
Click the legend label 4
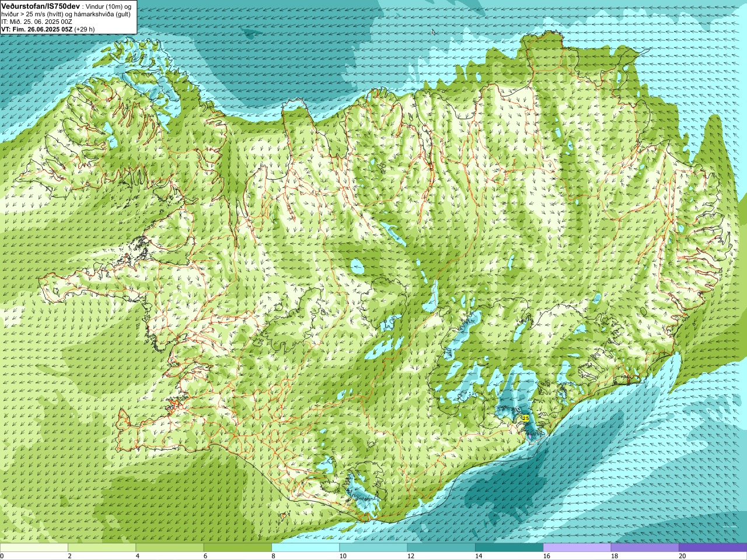coord(137,556)
